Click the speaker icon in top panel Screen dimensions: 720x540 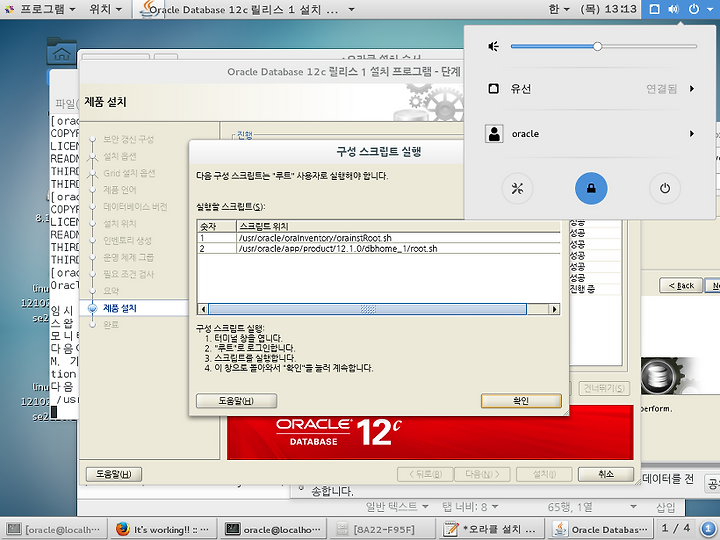click(x=674, y=9)
